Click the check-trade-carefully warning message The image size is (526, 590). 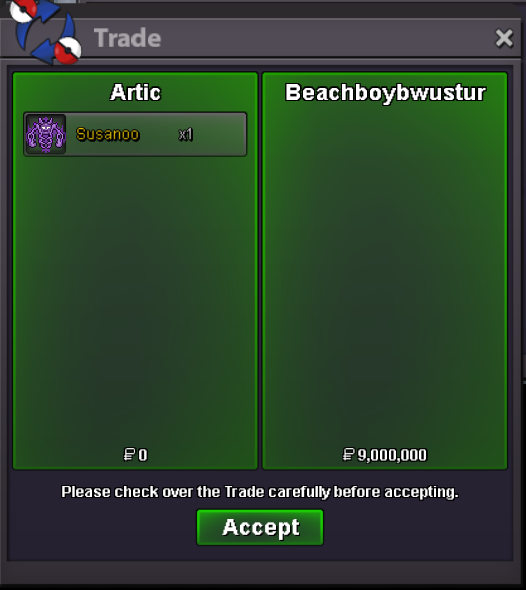click(x=260, y=492)
